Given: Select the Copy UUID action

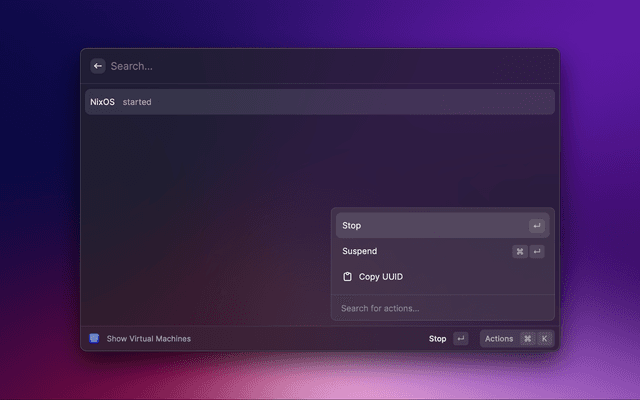Looking at the screenshot, I should coord(380,276).
